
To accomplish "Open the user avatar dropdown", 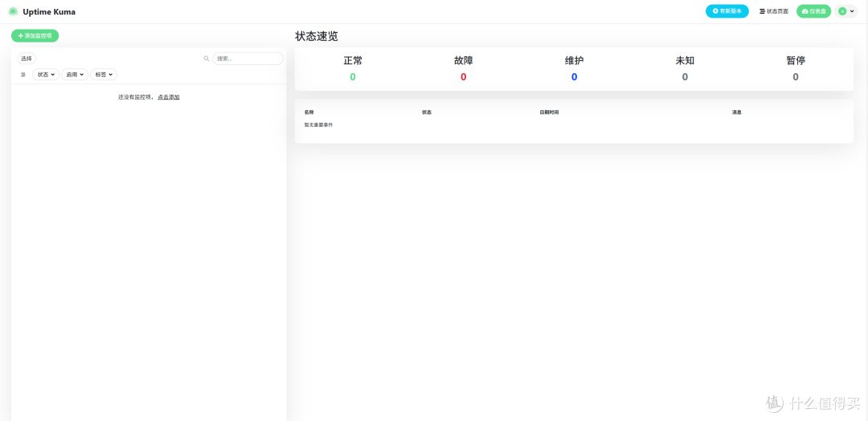I will (x=846, y=11).
